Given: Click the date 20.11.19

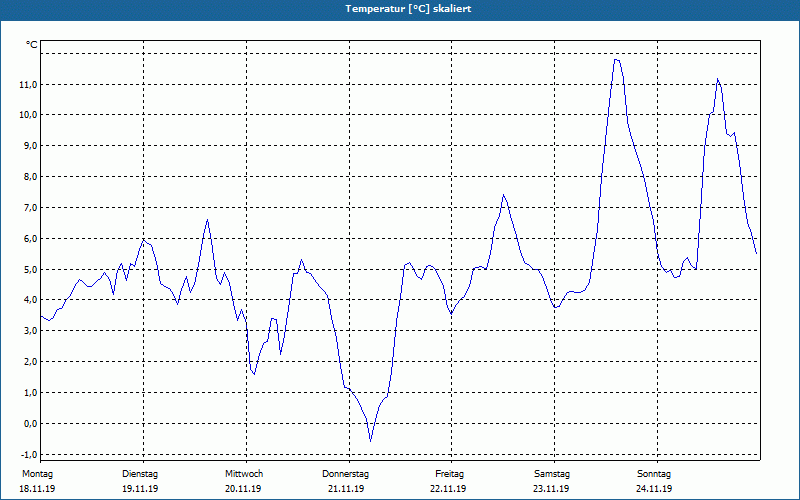Looking at the screenshot, I should point(243,489).
